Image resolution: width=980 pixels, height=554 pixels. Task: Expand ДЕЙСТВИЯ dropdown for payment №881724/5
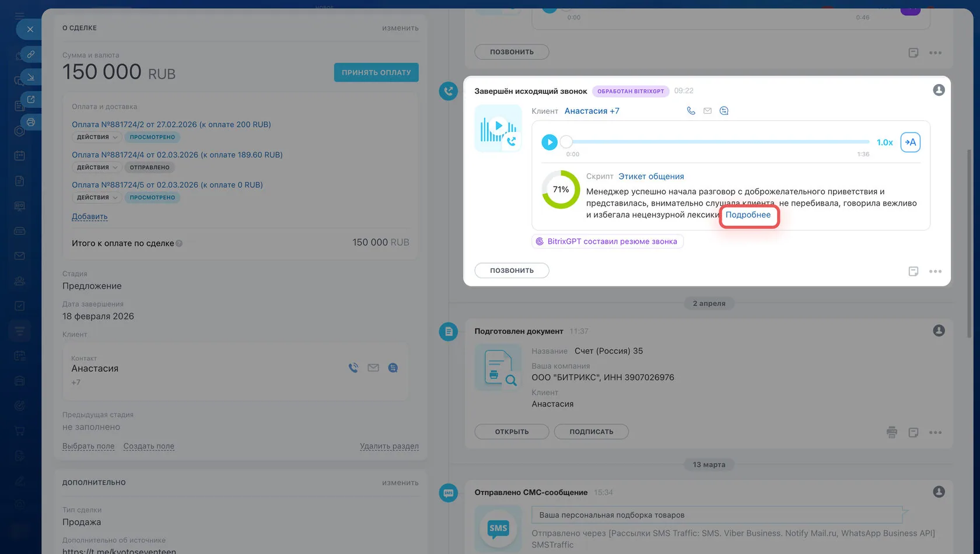(97, 198)
